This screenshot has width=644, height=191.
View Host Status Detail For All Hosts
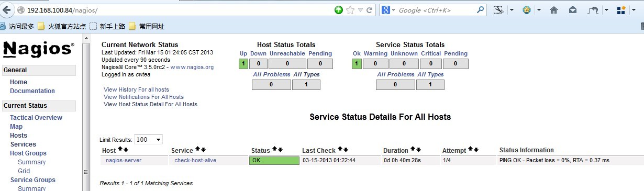point(150,104)
